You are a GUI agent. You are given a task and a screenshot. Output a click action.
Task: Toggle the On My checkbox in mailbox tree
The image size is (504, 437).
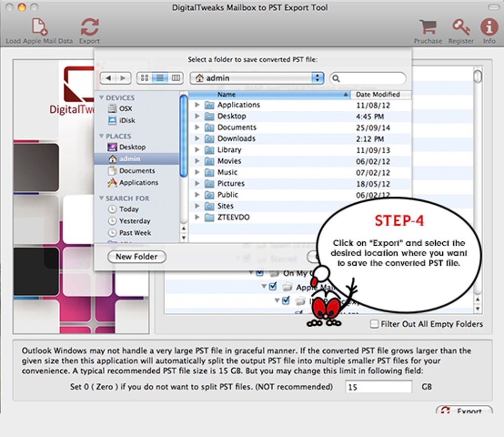[x=260, y=273]
